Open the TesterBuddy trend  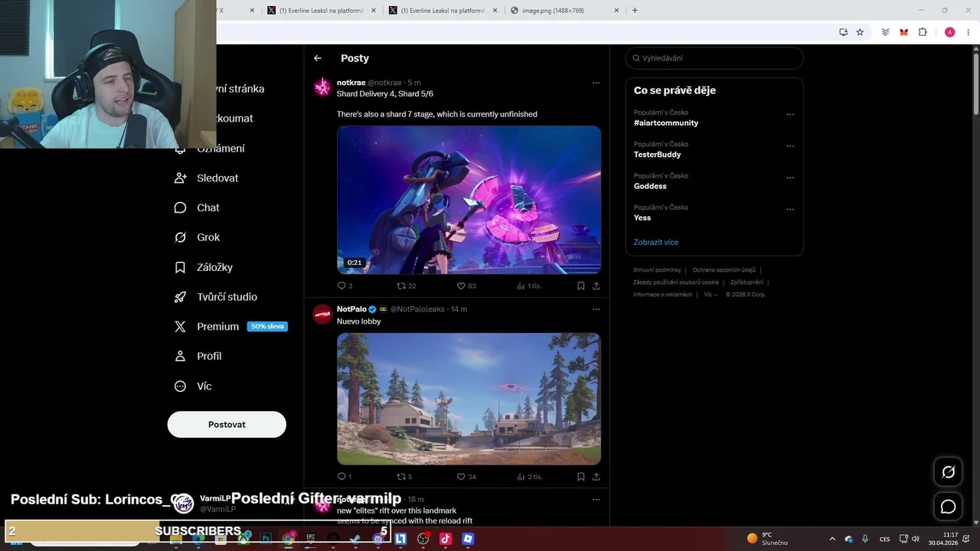[x=657, y=155]
